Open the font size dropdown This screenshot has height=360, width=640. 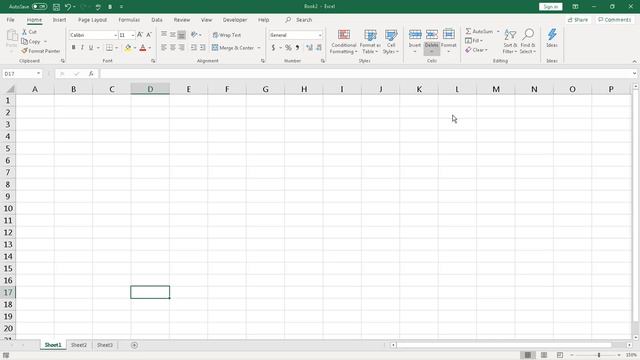click(x=133, y=36)
